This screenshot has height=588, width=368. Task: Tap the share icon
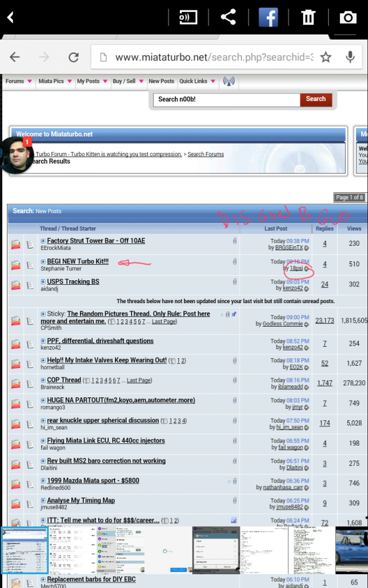coord(228,17)
